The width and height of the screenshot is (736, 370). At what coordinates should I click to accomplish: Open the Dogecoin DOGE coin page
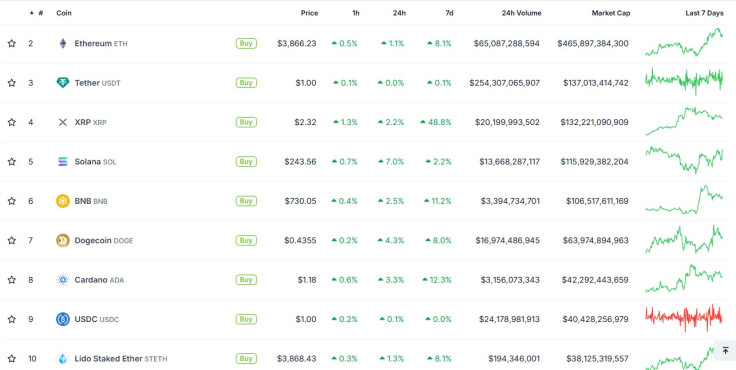click(104, 240)
